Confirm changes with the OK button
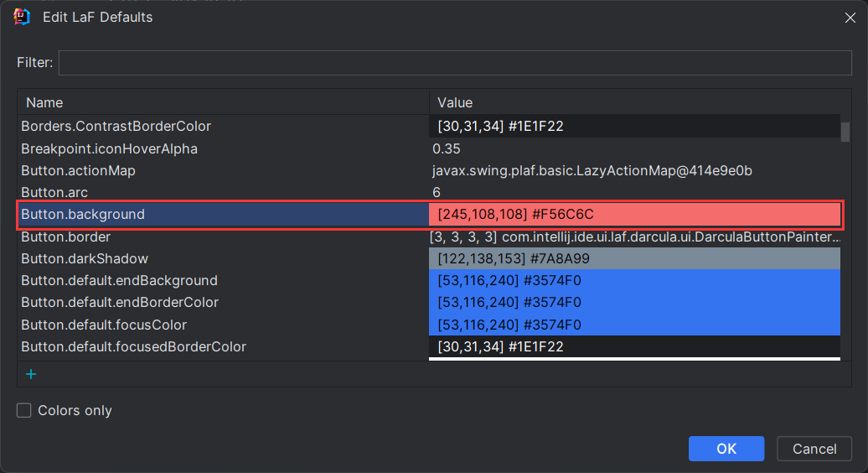This screenshot has width=868, height=473. 726,449
